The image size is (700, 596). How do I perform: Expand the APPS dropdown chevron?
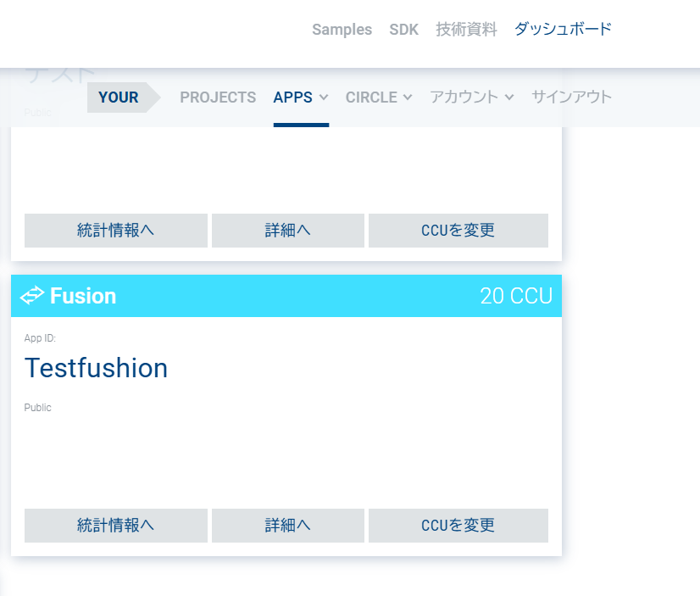point(324,97)
